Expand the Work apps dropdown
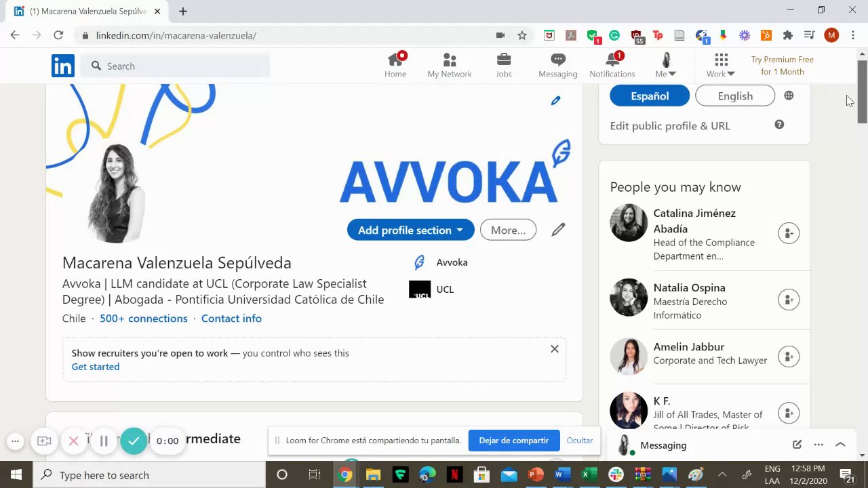Screen dimensions: 868x488 point(721,66)
